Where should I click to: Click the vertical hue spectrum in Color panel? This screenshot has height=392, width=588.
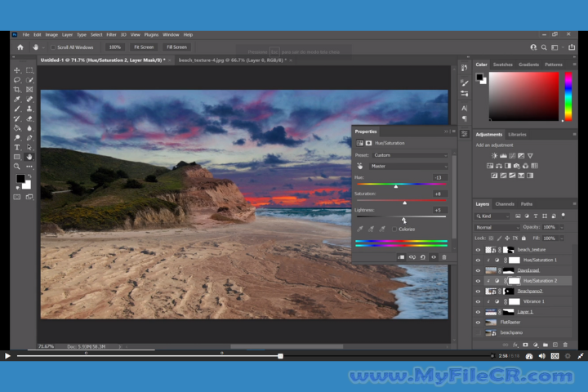click(x=568, y=96)
